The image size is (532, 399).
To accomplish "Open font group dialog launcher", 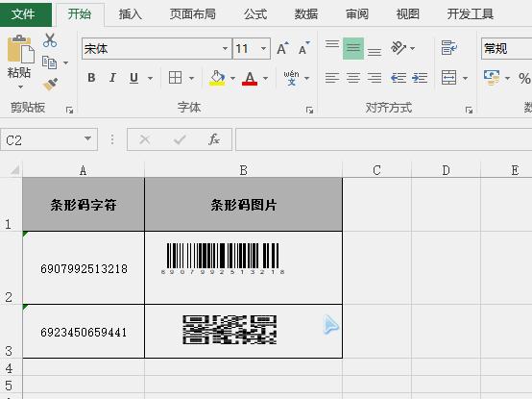I will tap(309, 110).
